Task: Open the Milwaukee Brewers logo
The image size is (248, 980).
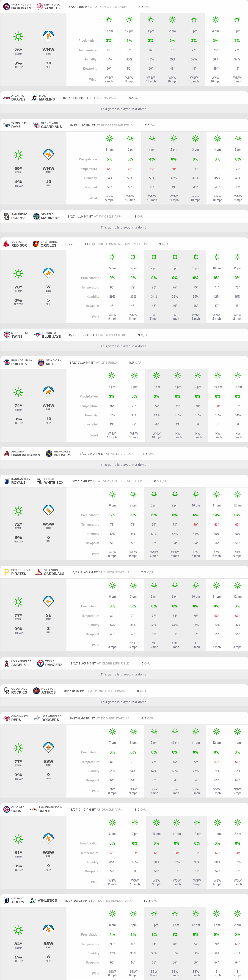Action: tap(49, 454)
